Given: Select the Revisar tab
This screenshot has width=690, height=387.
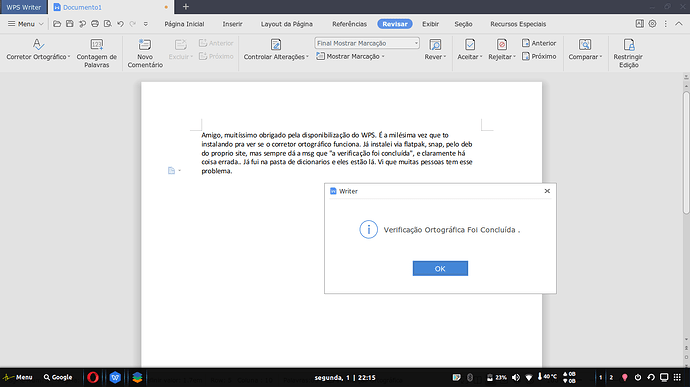Looking at the screenshot, I should coord(395,24).
